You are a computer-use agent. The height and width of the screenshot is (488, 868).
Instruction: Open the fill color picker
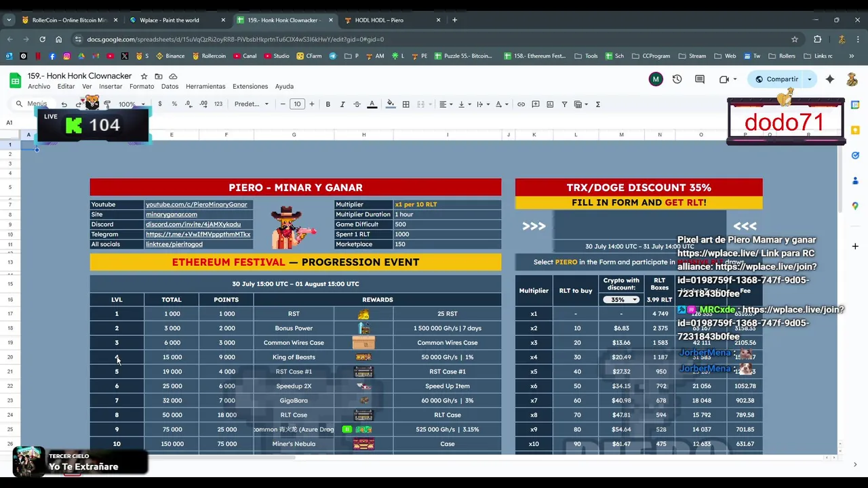390,104
